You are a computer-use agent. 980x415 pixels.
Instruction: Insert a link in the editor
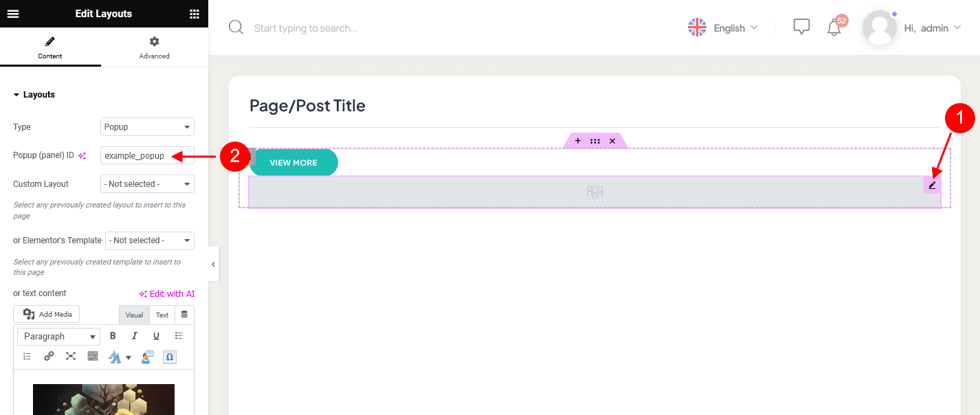(49, 356)
